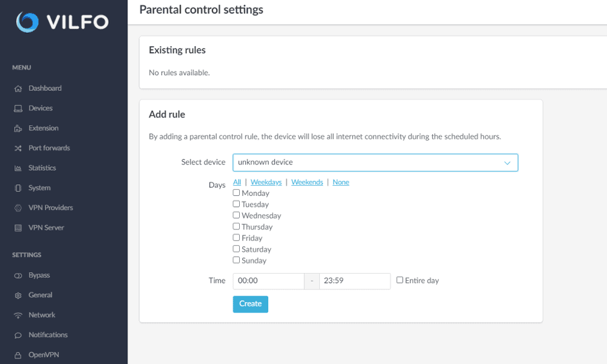The width and height of the screenshot is (607, 364).
Task: Select the Weekdays link
Action: click(266, 182)
